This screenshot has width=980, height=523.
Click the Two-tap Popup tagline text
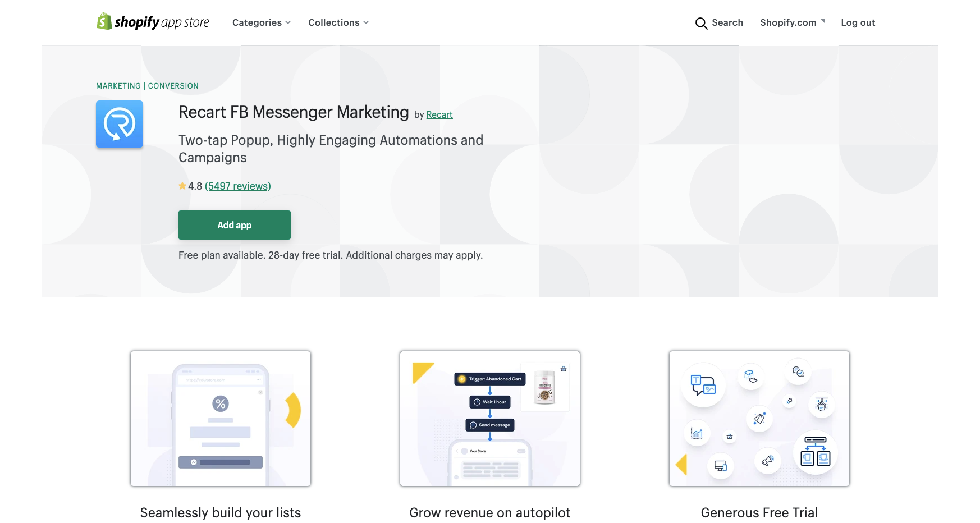point(331,149)
